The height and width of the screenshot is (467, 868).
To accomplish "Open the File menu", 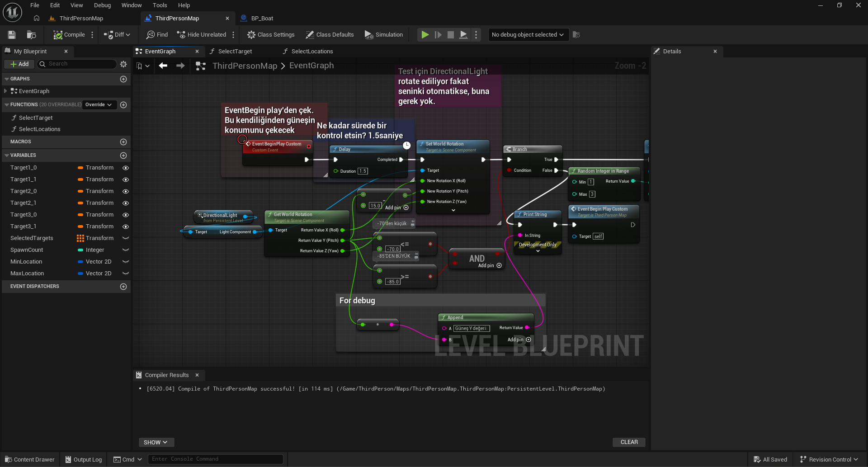I will [35, 5].
